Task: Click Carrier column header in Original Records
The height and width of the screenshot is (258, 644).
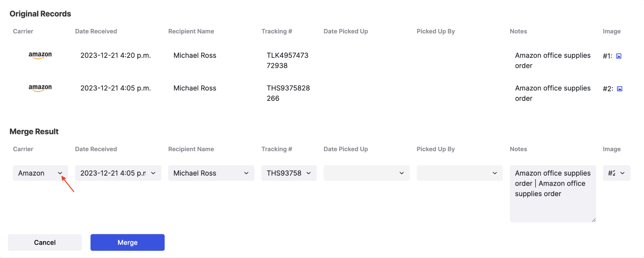Action: (x=23, y=31)
